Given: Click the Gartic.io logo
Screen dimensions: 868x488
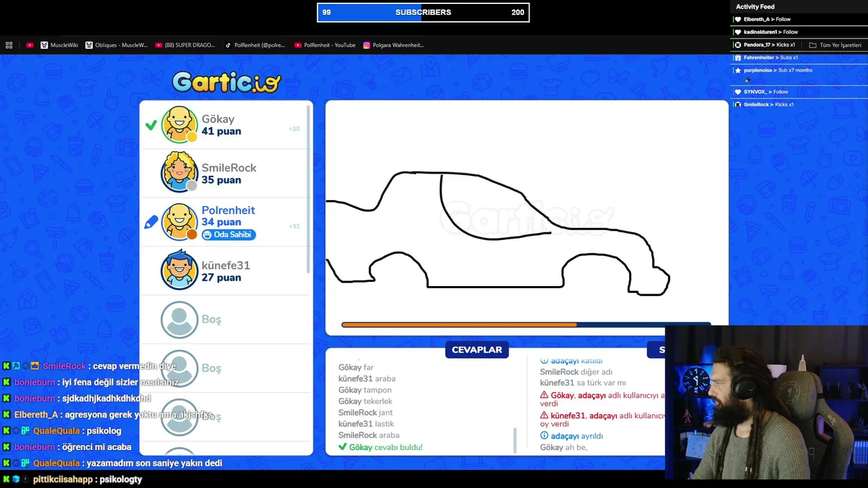Looking at the screenshot, I should pos(226,83).
